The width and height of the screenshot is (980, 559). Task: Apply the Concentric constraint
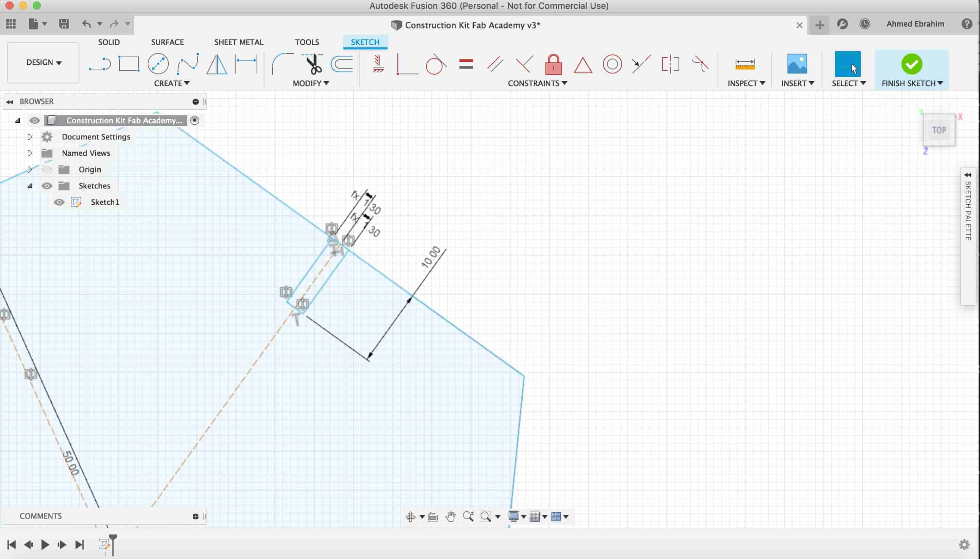[612, 64]
